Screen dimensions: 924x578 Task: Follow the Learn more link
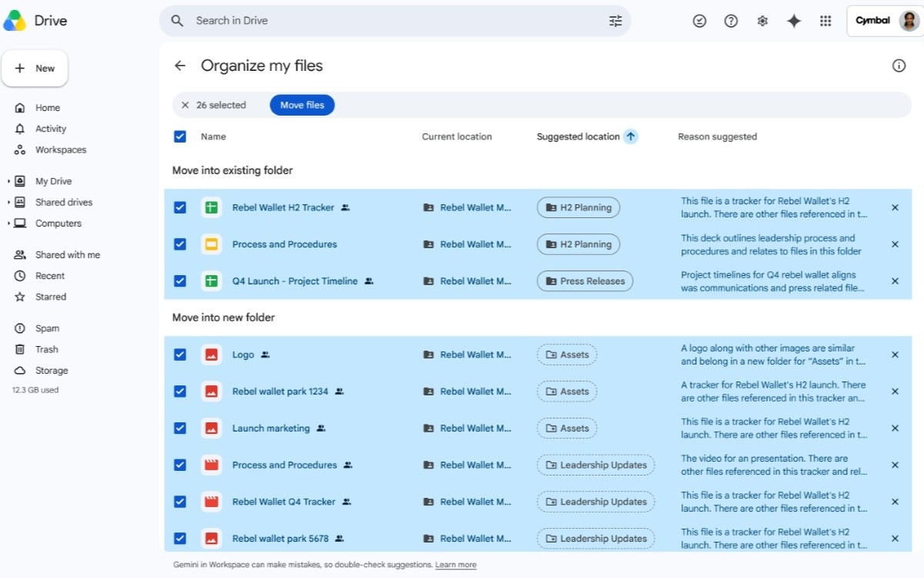(456, 565)
